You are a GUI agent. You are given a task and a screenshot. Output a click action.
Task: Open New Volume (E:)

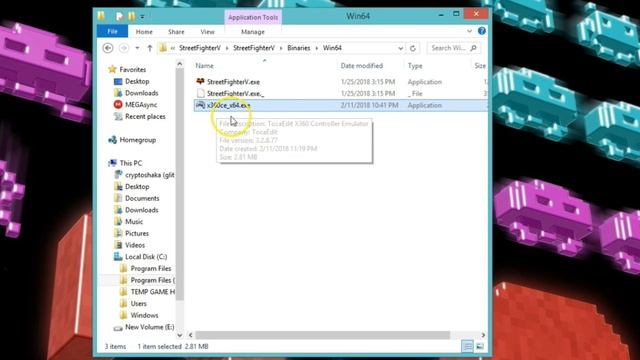coord(149,327)
